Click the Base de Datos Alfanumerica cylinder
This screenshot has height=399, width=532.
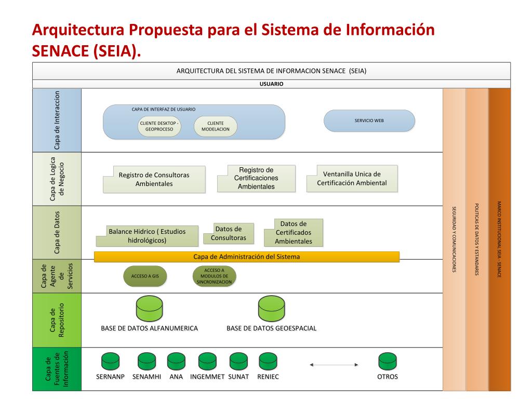click(149, 309)
